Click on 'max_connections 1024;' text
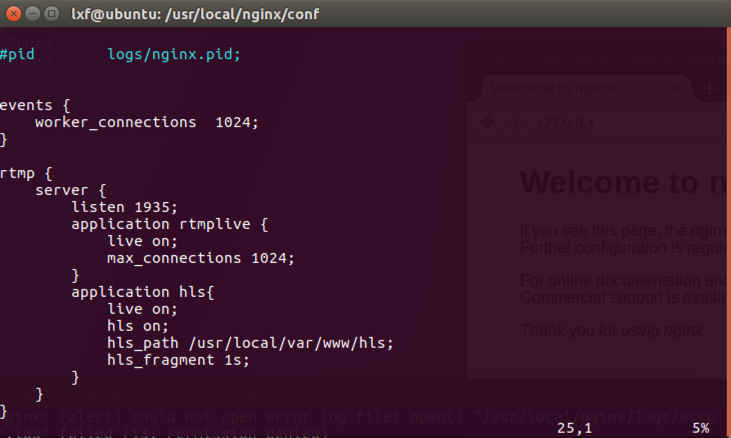731x438 pixels. click(201, 259)
